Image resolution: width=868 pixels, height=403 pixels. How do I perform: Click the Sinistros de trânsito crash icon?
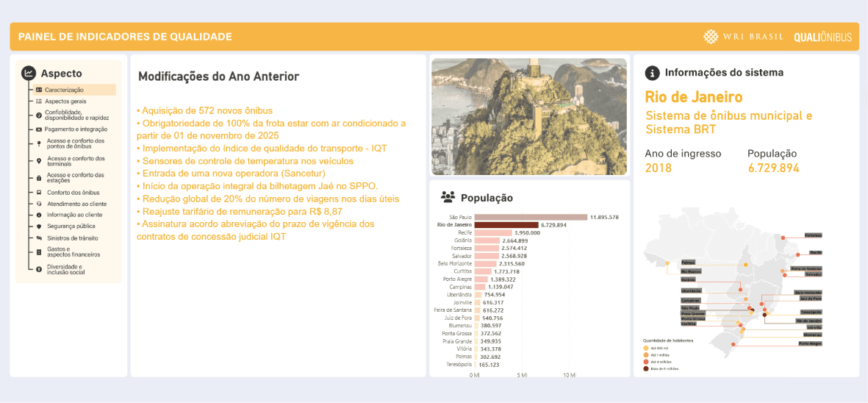(39, 238)
